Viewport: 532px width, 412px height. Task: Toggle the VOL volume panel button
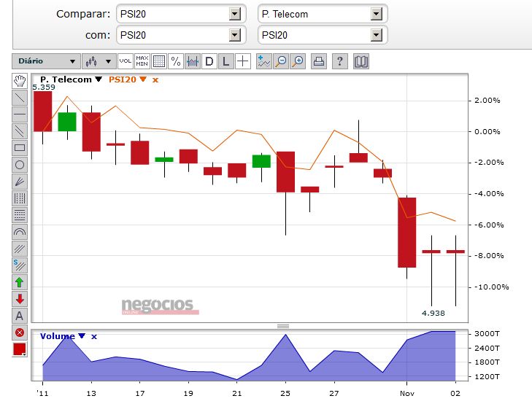[126, 61]
